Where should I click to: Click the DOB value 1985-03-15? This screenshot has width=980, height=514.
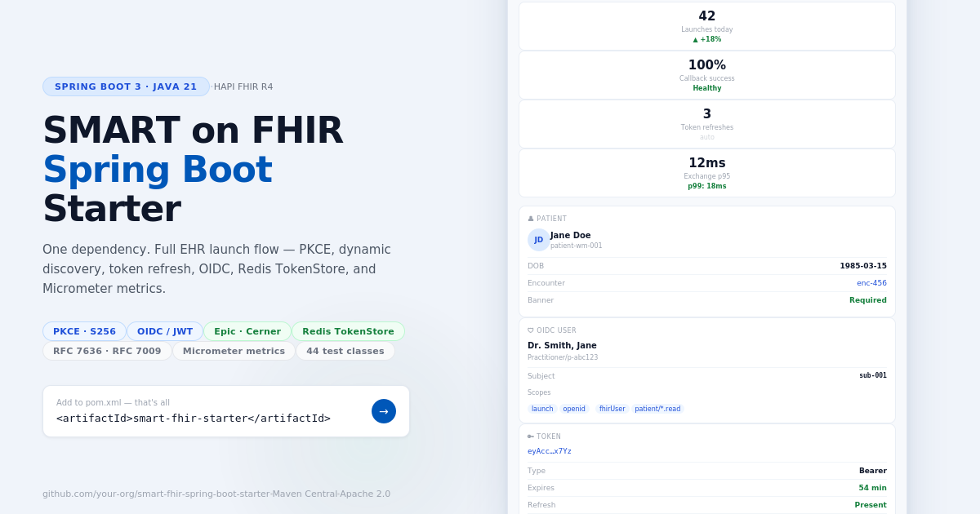point(863,266)
